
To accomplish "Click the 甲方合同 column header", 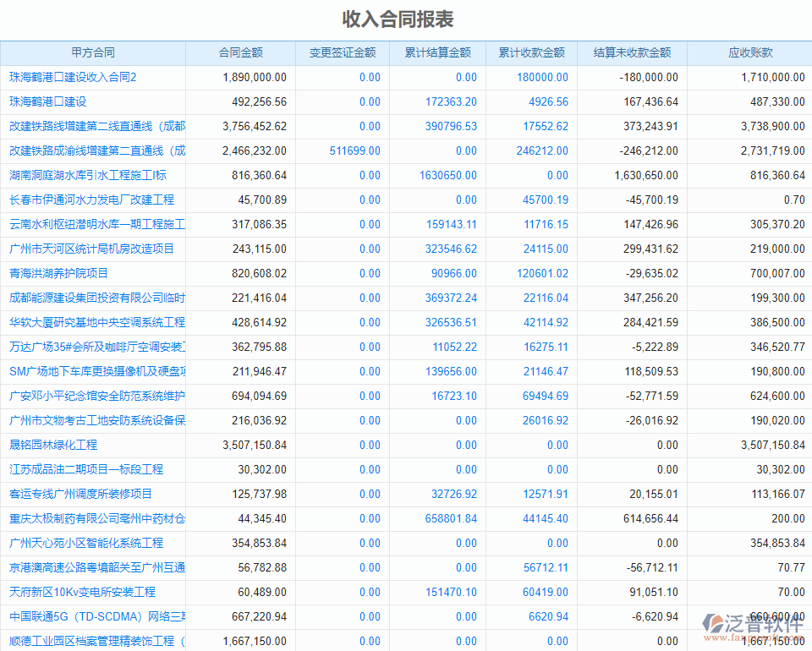I will [93, 52].
